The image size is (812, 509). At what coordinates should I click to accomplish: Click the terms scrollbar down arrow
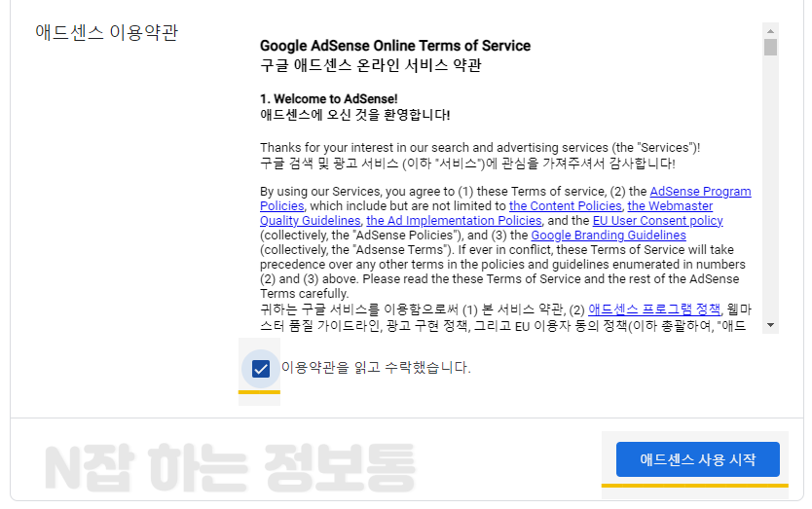(770, 325)
